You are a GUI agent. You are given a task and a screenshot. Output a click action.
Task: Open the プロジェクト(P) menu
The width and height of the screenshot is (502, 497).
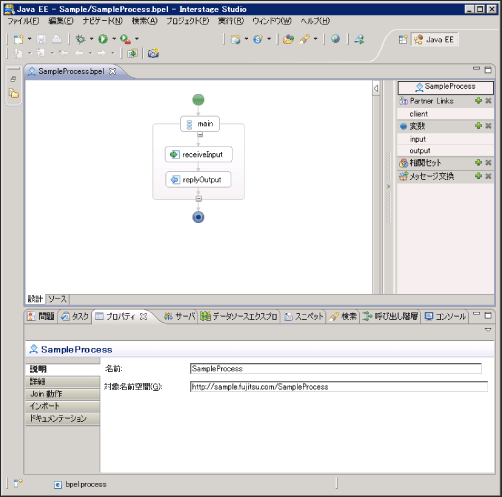pos(188,21)
